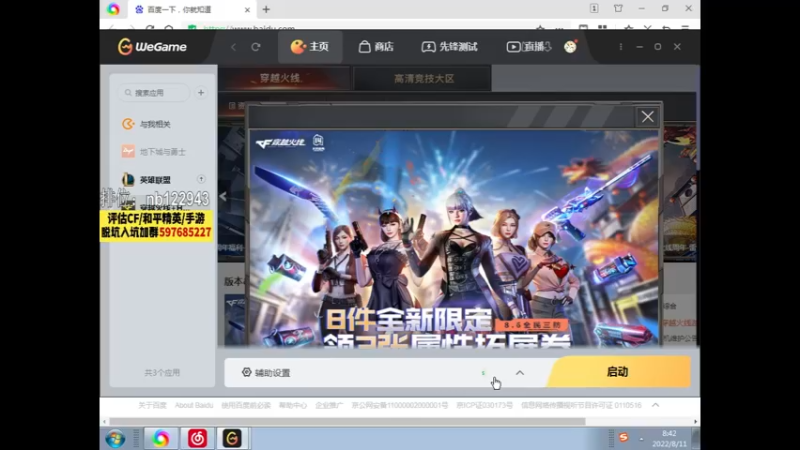Show hidden system tray icons
The width and height of the screenshot is (800, 450).
641,439
